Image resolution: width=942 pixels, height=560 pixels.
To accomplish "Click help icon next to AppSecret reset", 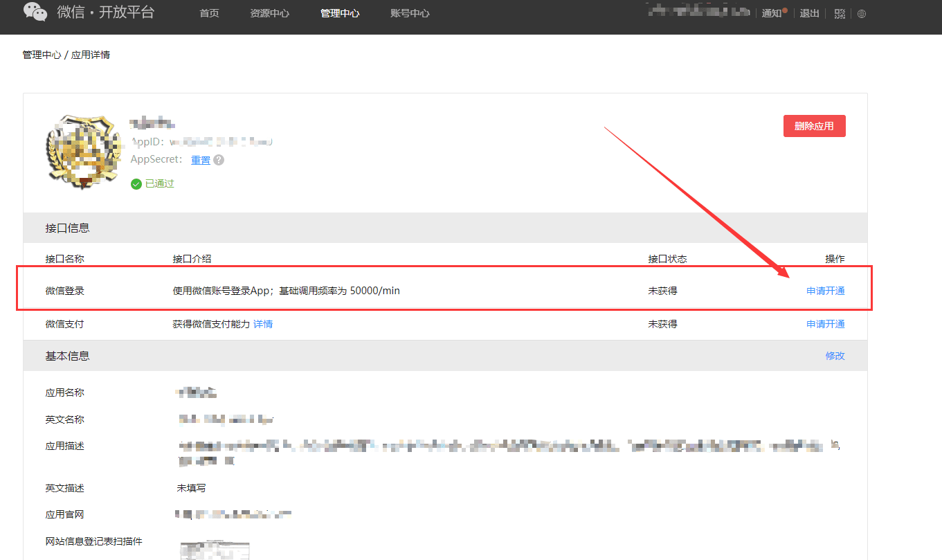I will pos(219,160).
